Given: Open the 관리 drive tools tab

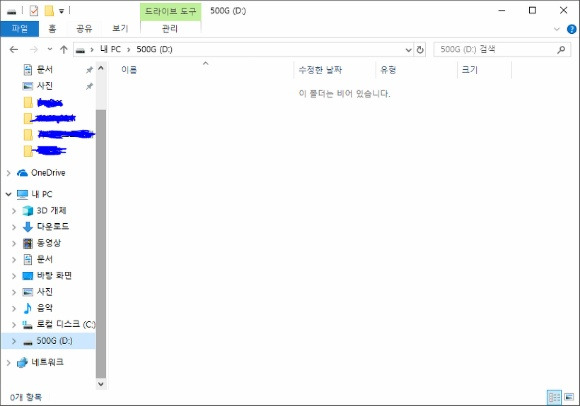Looking at the screenshot, I should tap(170, 29).
